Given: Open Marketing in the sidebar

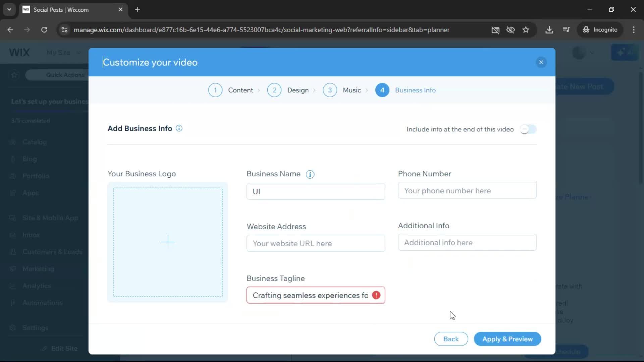Looking at the screenshot, I should (x=38, y=269).
